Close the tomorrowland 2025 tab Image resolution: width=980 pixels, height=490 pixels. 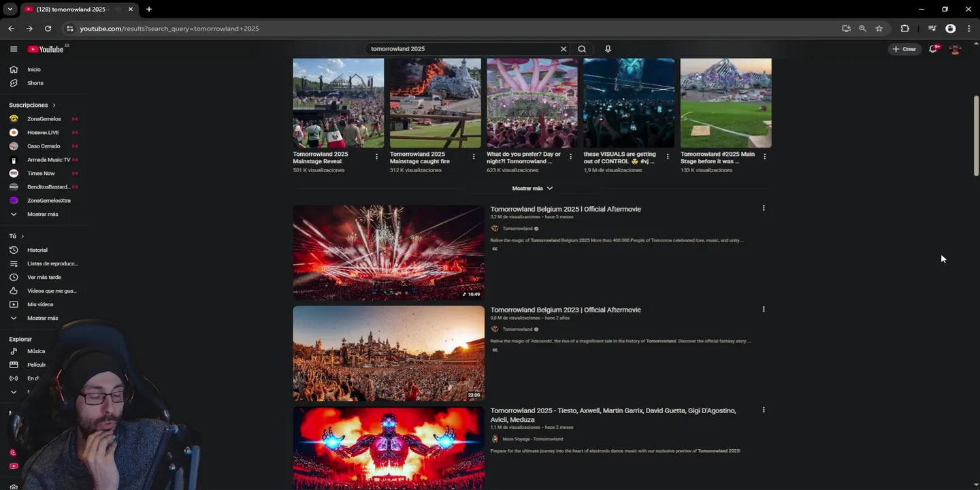coord(131,9)
